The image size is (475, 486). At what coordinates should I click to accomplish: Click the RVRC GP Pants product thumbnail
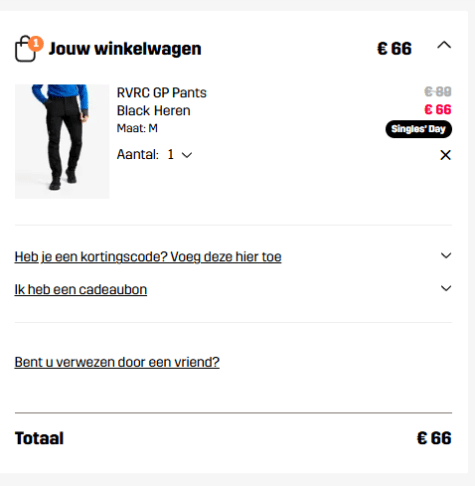62,142
